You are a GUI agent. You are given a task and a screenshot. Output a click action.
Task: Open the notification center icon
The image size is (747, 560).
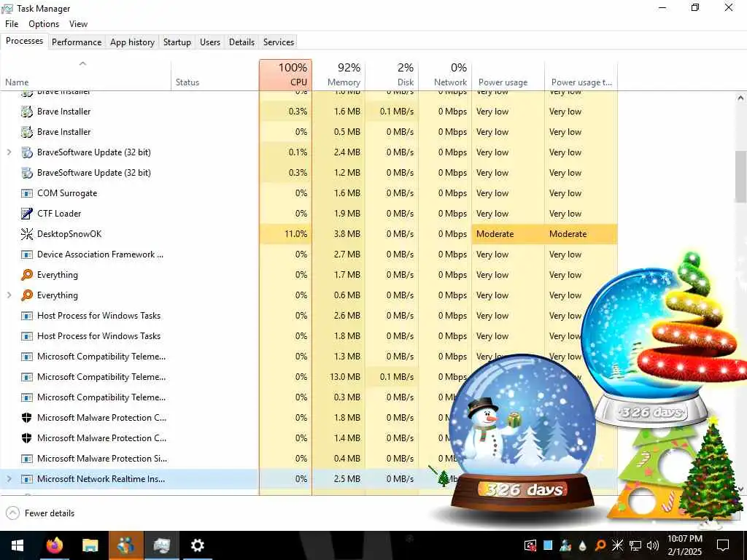723,545
